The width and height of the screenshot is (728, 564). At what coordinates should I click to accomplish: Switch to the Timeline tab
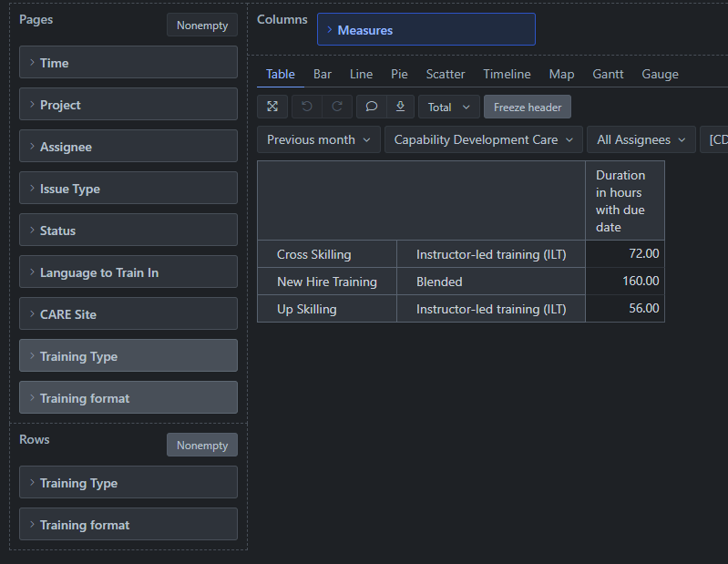tap(507, 75)
